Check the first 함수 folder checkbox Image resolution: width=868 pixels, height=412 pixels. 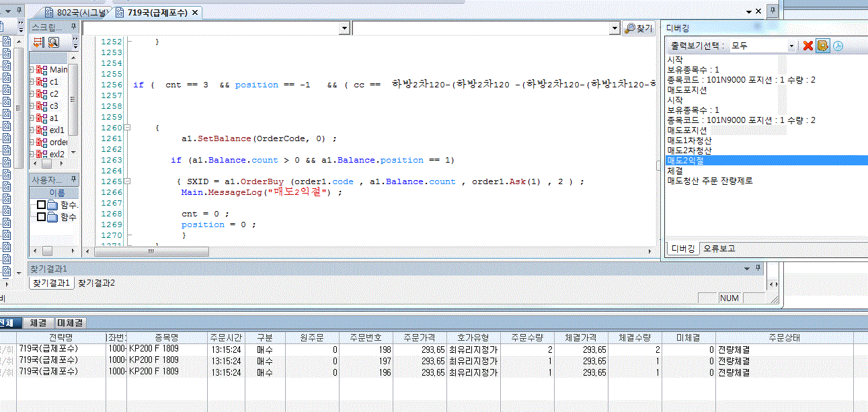pos(41,205)
